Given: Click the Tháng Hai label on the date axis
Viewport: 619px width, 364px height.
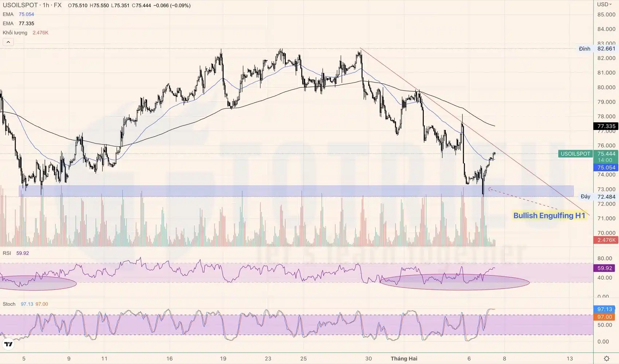Looking at the screenshot, I should (403, 358).
